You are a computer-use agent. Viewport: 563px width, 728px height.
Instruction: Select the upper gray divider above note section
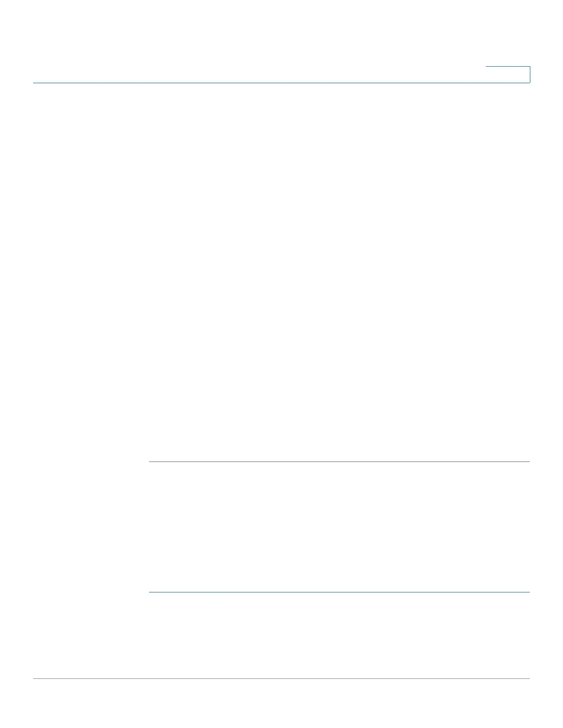339,461
